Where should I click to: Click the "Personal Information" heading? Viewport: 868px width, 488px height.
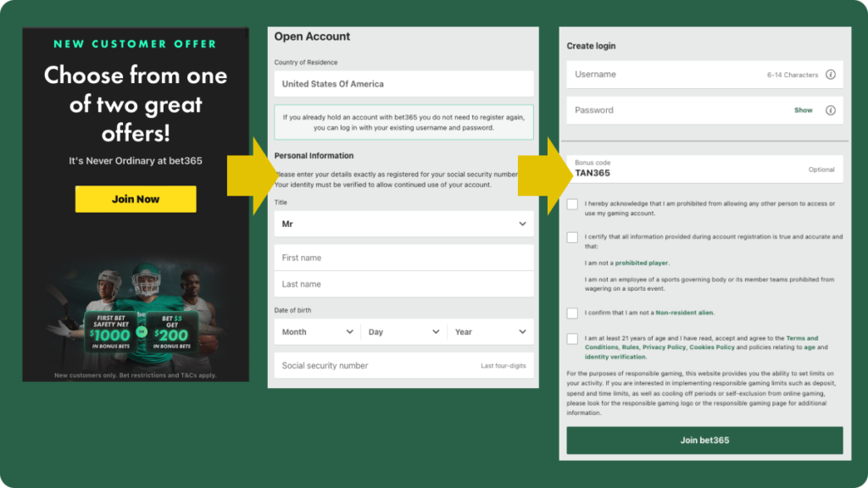[314, 156]
